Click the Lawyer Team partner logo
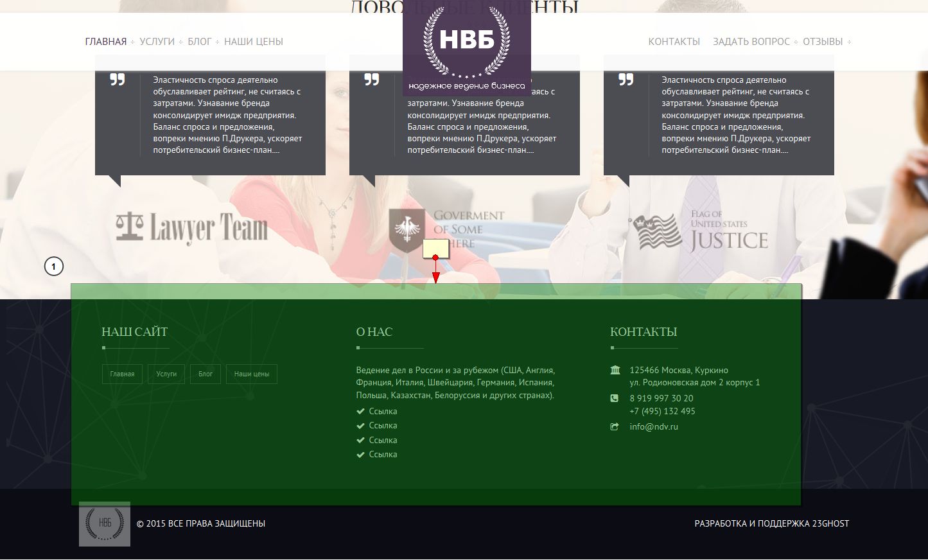The height and width of the screenshot is (560, 928). pos(191,228)
